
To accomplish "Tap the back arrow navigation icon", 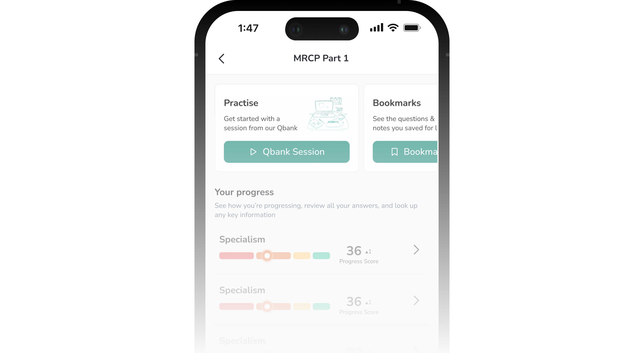I will 222,58.
